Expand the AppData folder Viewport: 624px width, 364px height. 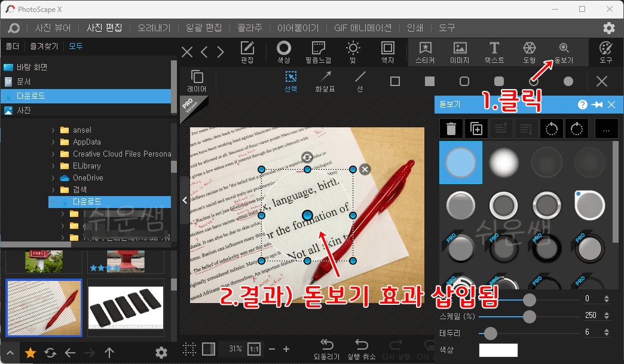[53, 142]
